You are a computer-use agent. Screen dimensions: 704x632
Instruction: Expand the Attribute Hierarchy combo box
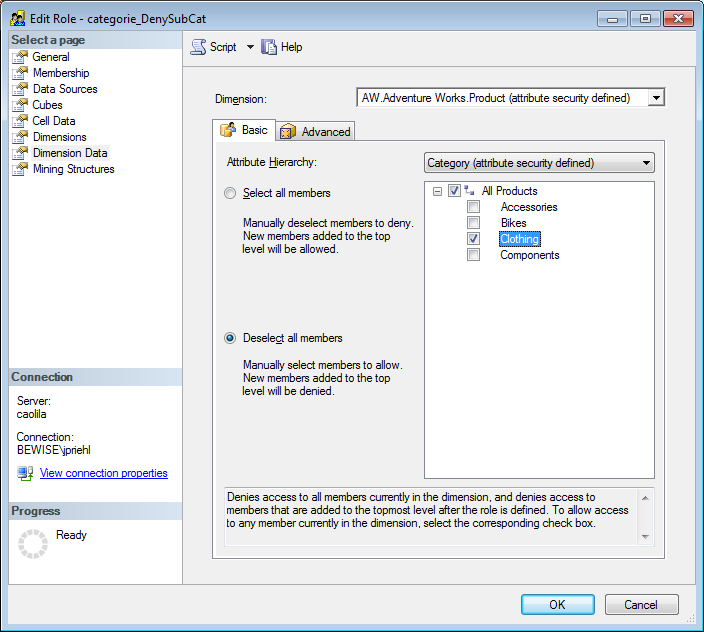pyautogui.click(x=647, y=163)
